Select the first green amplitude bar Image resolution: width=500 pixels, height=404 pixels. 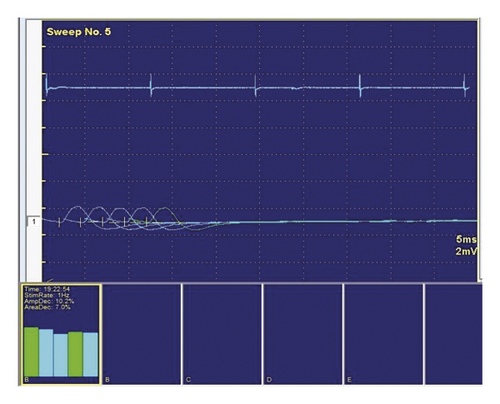point(31,352)
